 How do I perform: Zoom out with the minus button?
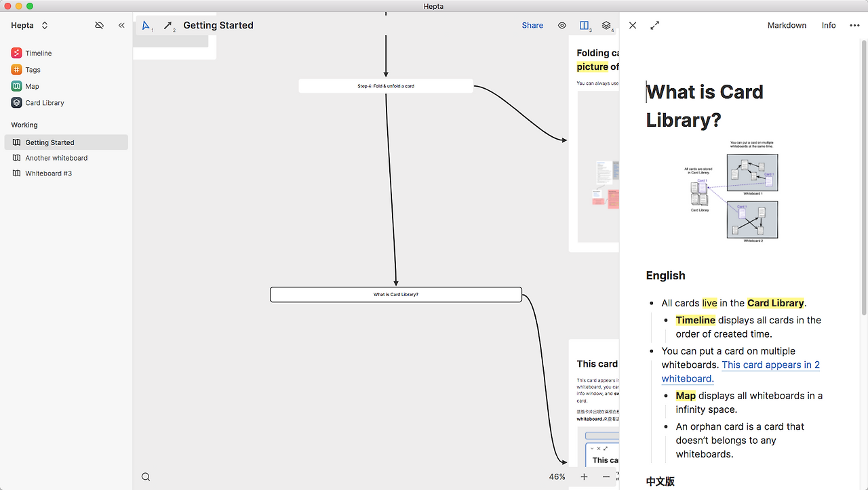coord(606,477)
